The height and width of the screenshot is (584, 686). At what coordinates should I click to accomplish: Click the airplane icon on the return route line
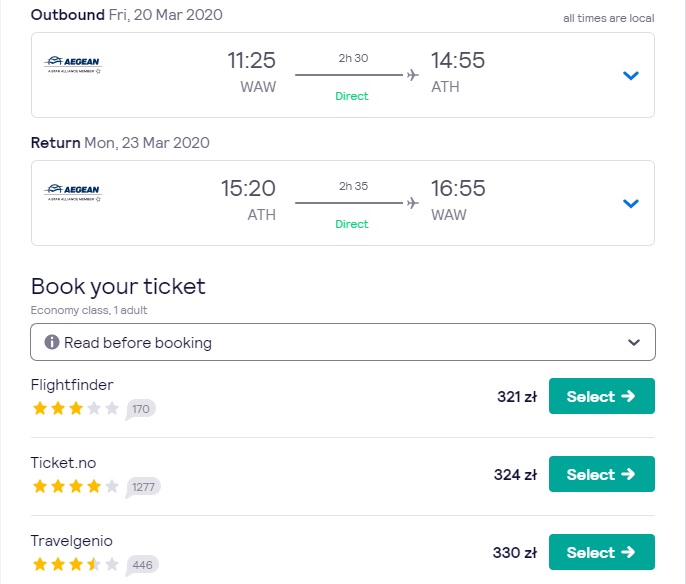413,203
